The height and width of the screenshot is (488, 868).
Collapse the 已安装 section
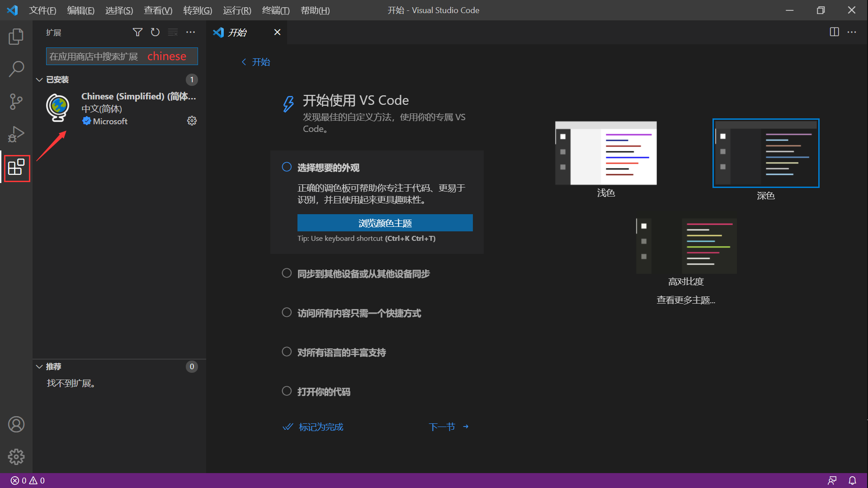point(40,80)
